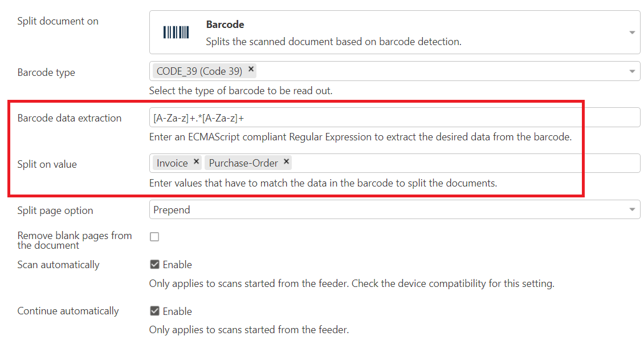Image resolution: width=644 pixels, height=344 pixels.
Task: Select the Prepend split page option box
Action: 394,209
